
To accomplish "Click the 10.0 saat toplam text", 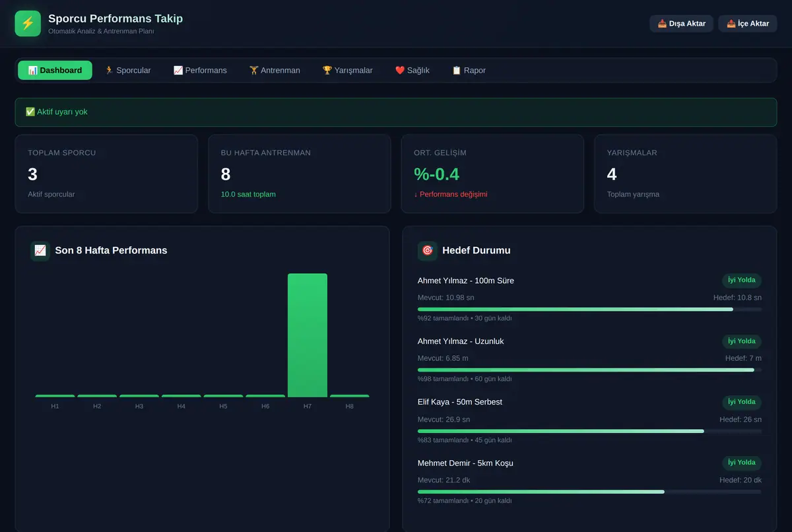I will 248,194.
